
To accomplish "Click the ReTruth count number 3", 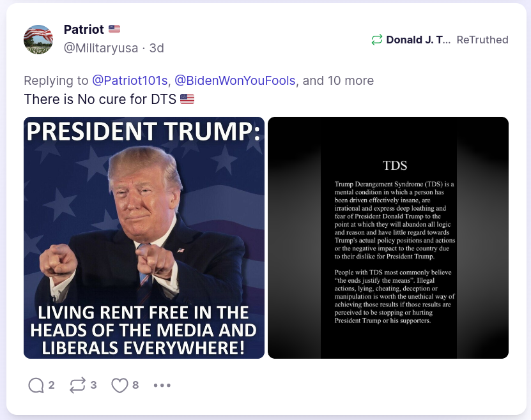I will point(93,385).
